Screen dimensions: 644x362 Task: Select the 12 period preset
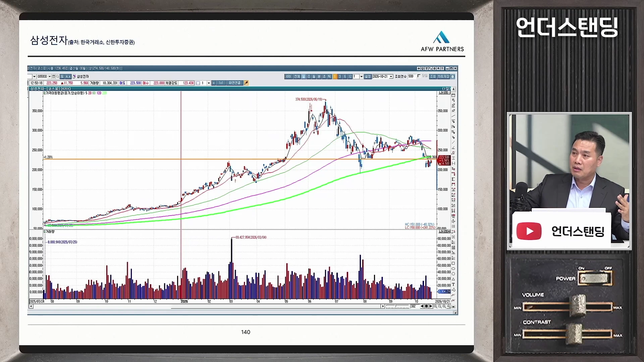click(x=350, y=76)
